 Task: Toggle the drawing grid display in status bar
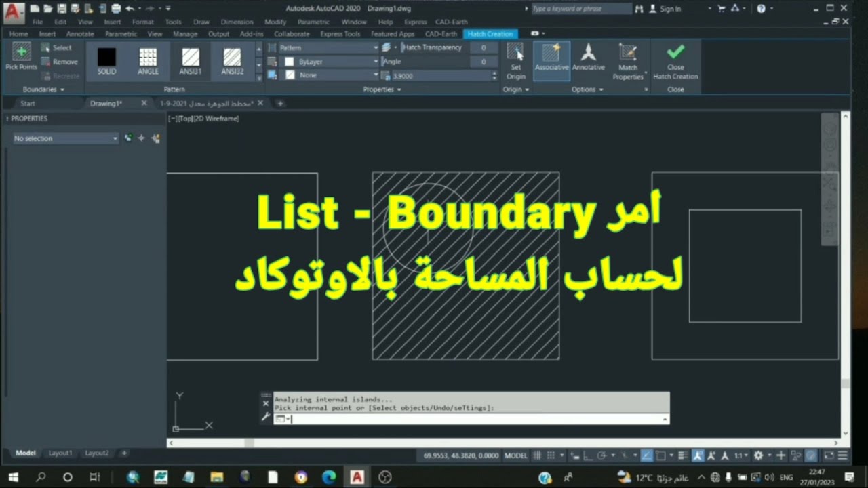537,455
